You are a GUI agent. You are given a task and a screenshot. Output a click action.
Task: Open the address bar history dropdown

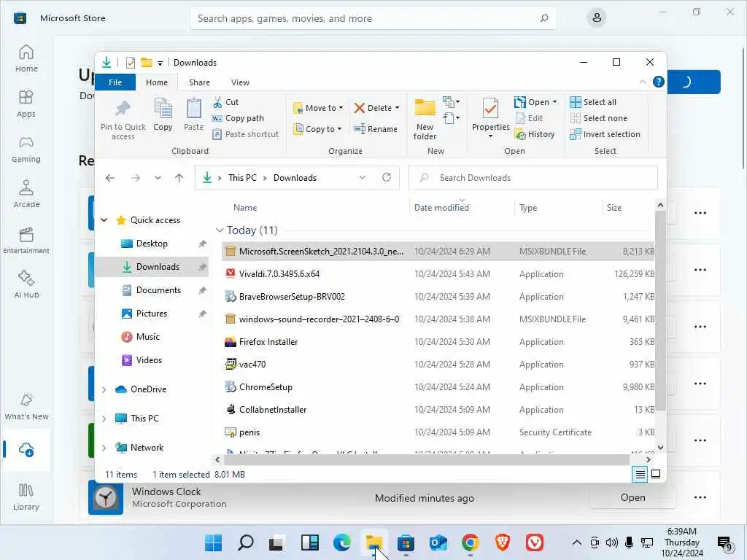pyautogui.click(x=363, y=178)
